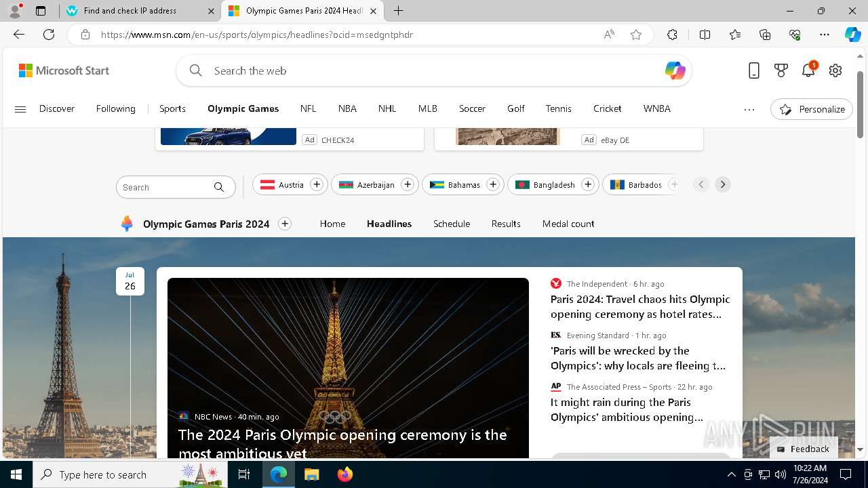The height and width of the screenshot is (488, 868).
Task: Select WNBA in navigation
Action: tap(656, 108)
